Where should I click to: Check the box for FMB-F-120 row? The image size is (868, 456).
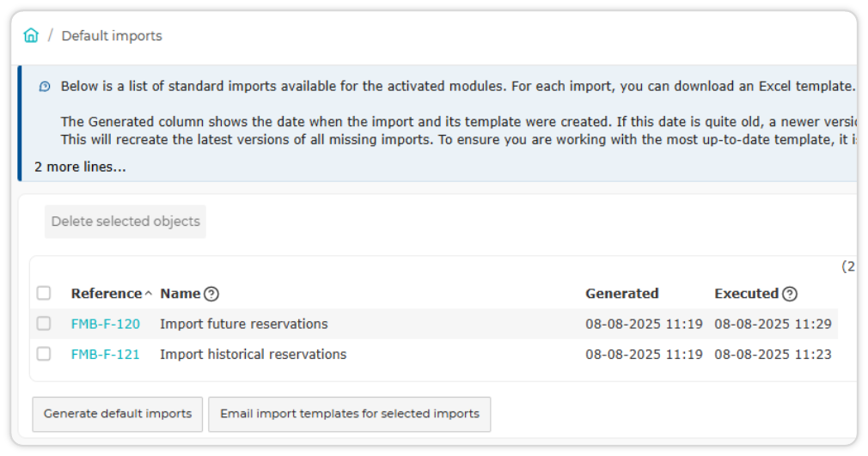pos(44,323)
